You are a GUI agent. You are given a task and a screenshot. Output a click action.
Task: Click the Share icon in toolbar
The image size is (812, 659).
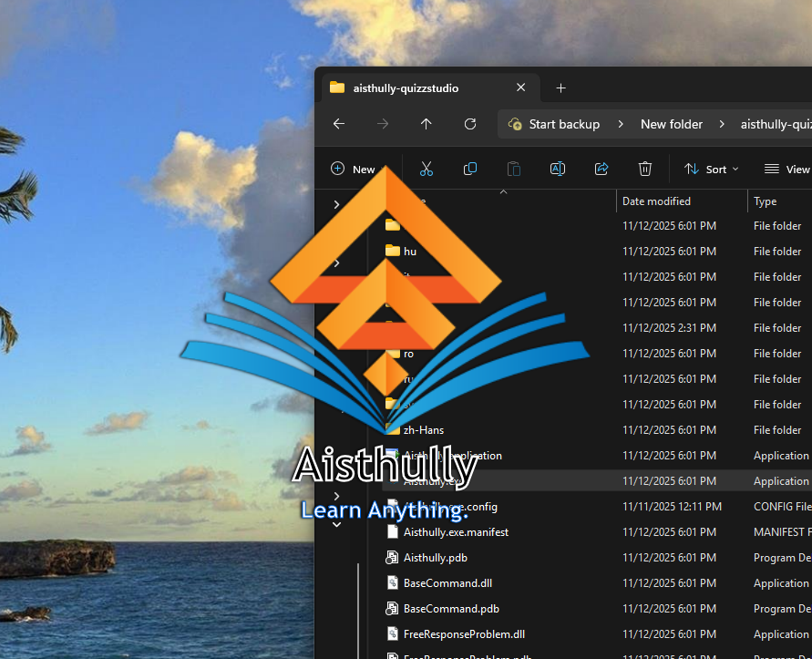601,169
